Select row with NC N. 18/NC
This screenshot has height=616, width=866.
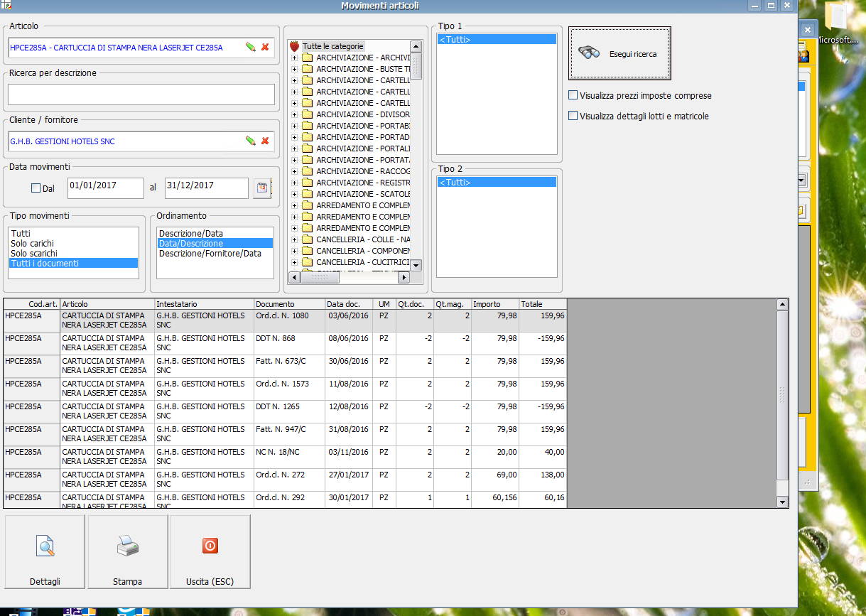tap(285, 458)
